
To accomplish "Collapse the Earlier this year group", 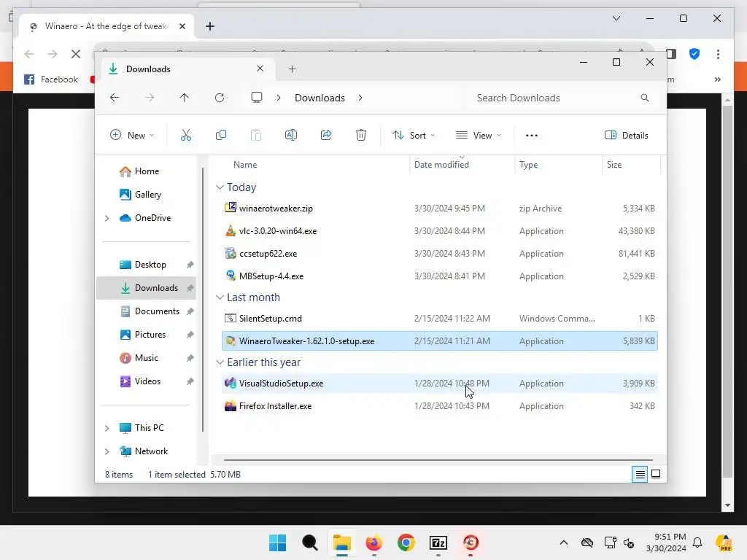I will [220, 362].
